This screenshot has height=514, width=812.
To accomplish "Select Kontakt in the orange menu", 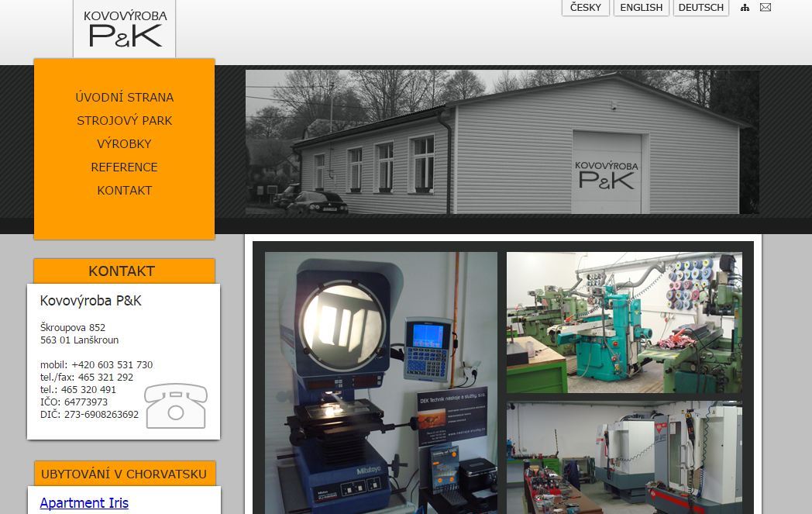I will 124,191.
